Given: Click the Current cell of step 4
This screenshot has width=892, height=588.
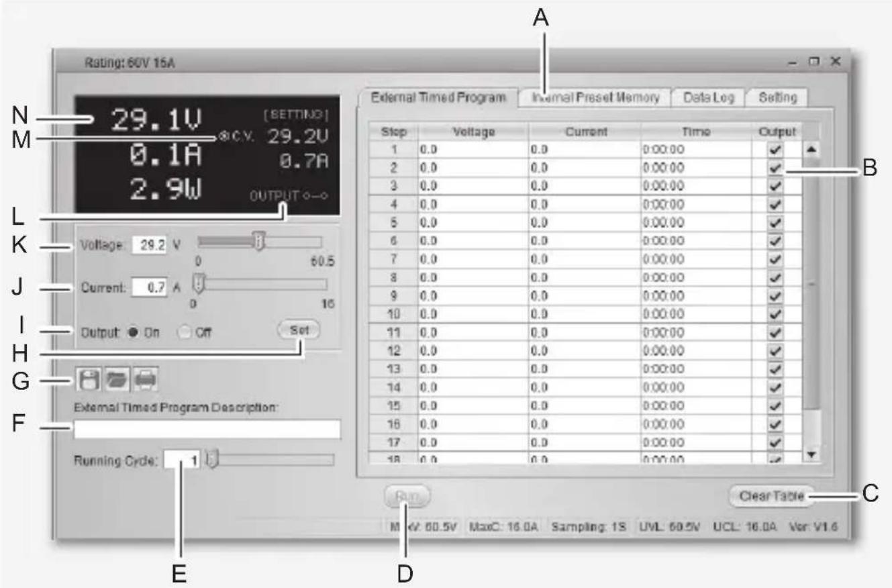Looking at the screenshot, I should tap(585, 203).
